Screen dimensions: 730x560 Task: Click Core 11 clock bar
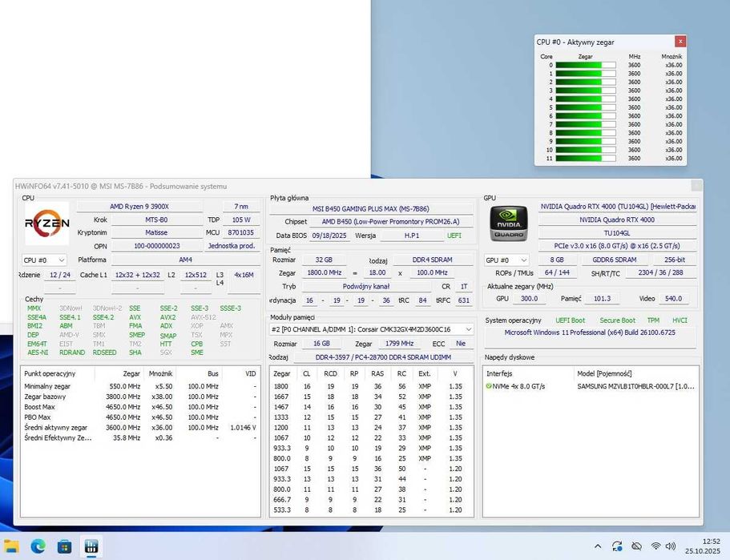586,159
